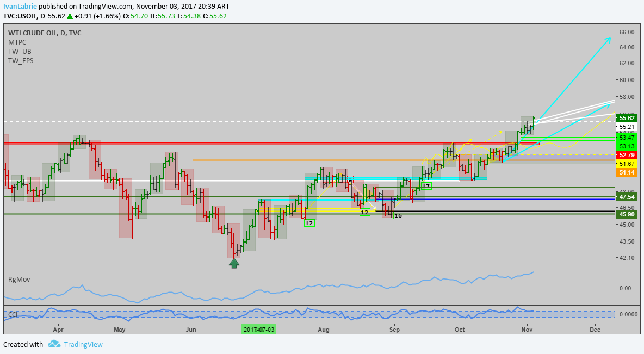
Task: Click the CCI indicator pane label
Action: pos(13,314)
